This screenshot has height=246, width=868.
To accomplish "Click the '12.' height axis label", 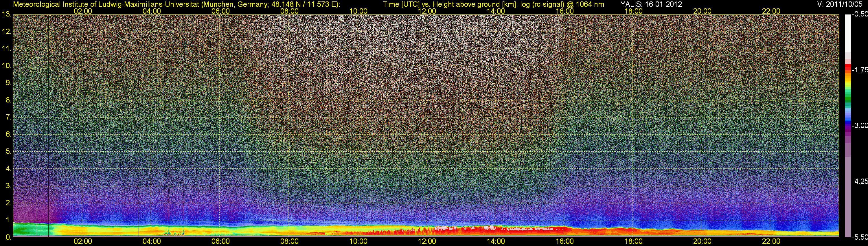I will (x=6, y=32).
